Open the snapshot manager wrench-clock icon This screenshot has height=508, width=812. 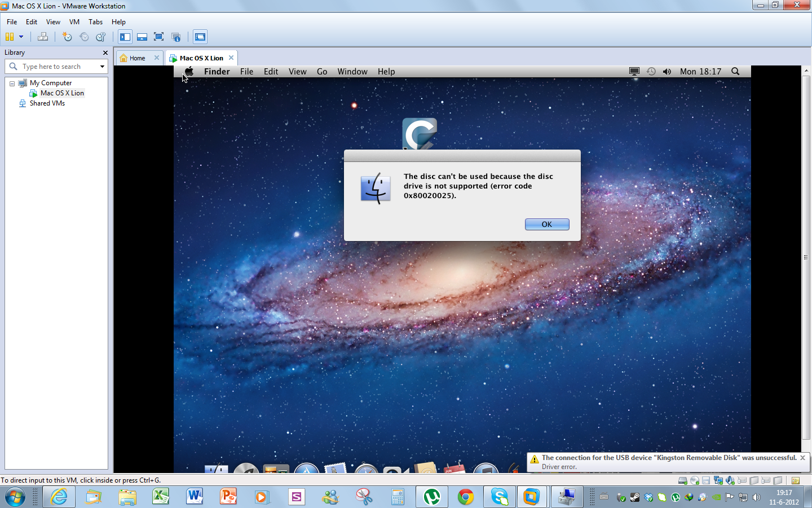pyautogui.click(x=101, y=37)
